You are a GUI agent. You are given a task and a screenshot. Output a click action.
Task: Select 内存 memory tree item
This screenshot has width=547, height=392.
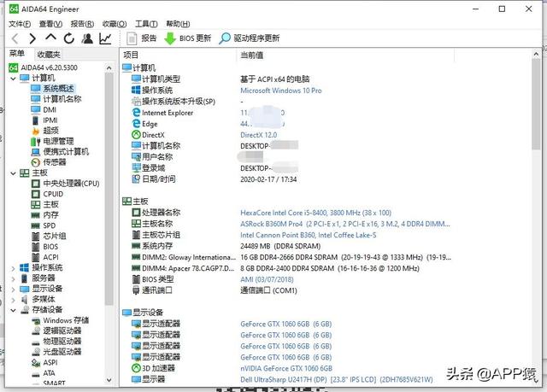[44, 215]
